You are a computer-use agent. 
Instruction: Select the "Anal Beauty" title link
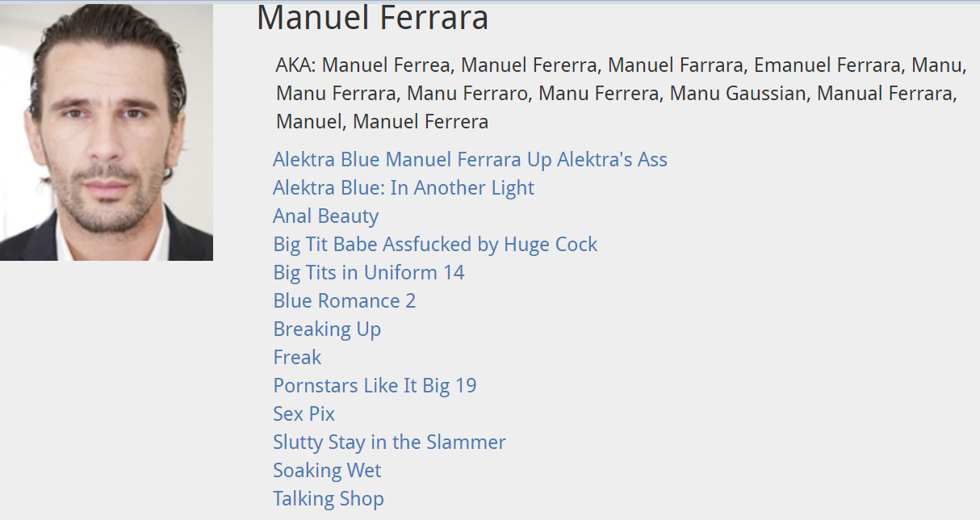[x=325, y=216]
